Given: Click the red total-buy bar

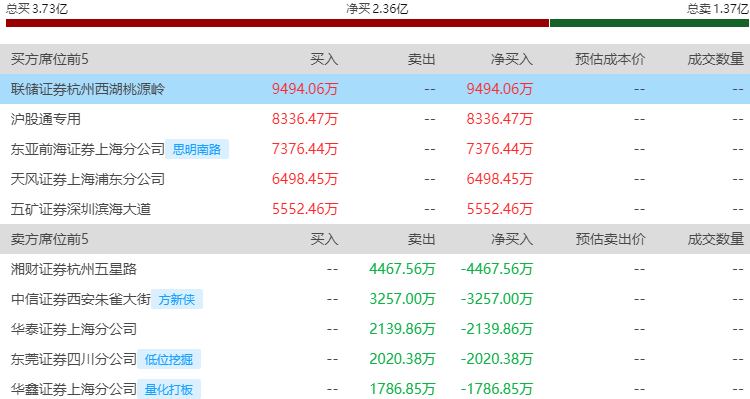Looking at the screenshot, I should click(277, 23).
